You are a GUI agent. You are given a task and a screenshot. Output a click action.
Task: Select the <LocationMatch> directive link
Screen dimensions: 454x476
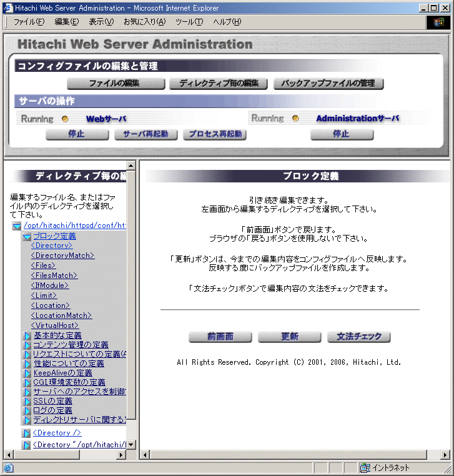(x=62, y=315)
